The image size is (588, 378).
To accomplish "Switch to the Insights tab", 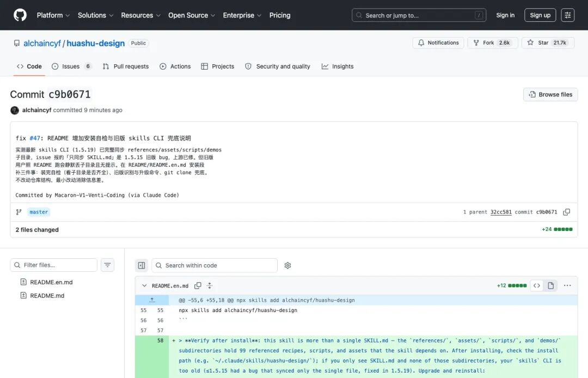I will 338,66.
